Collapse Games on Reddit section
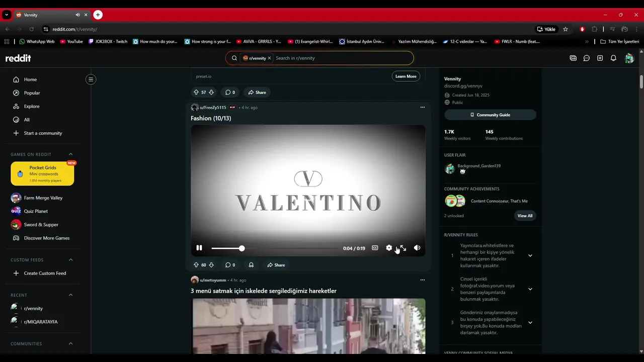 (x=70, y=154)
